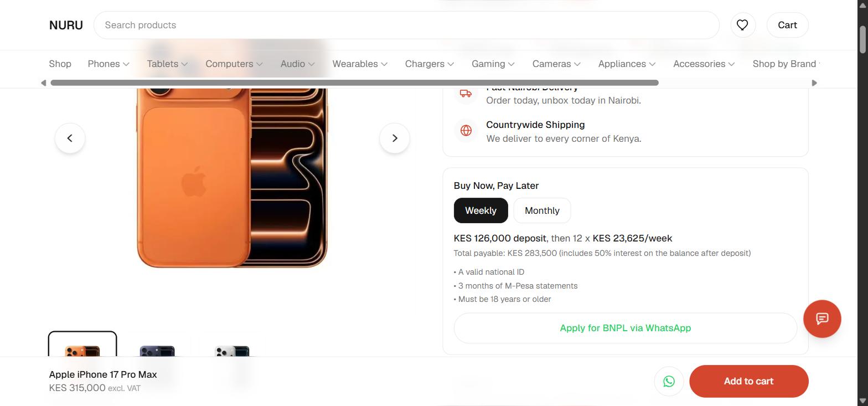Open the Shop by Brand menu

(786, 64)
